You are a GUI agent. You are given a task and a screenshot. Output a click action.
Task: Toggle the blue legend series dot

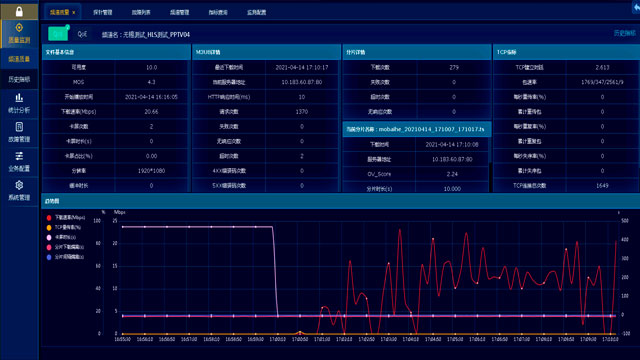coord(49,257)
